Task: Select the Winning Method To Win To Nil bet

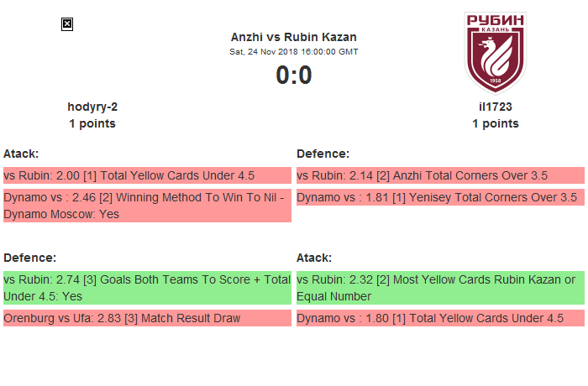Action: (x=147, y=206)
